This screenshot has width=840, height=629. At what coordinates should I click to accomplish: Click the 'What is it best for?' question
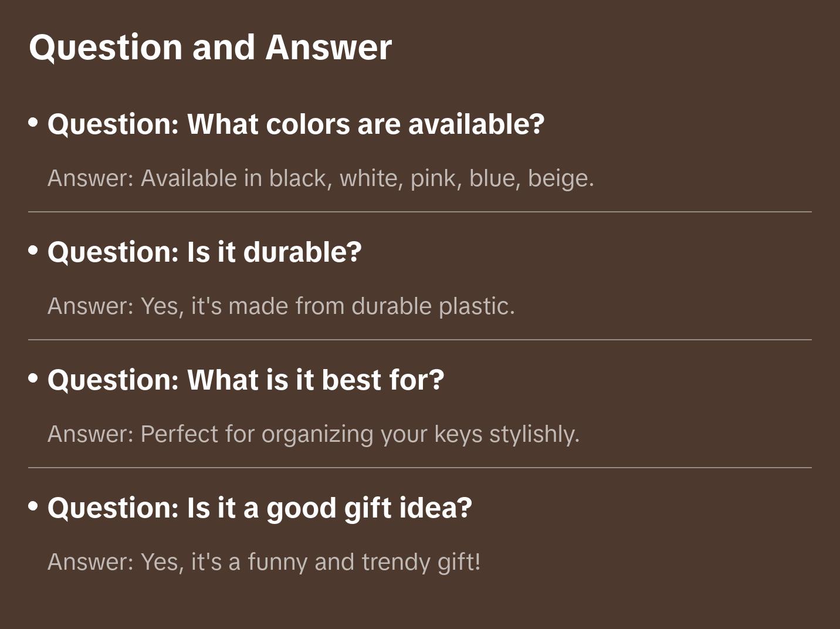[245, 380]
